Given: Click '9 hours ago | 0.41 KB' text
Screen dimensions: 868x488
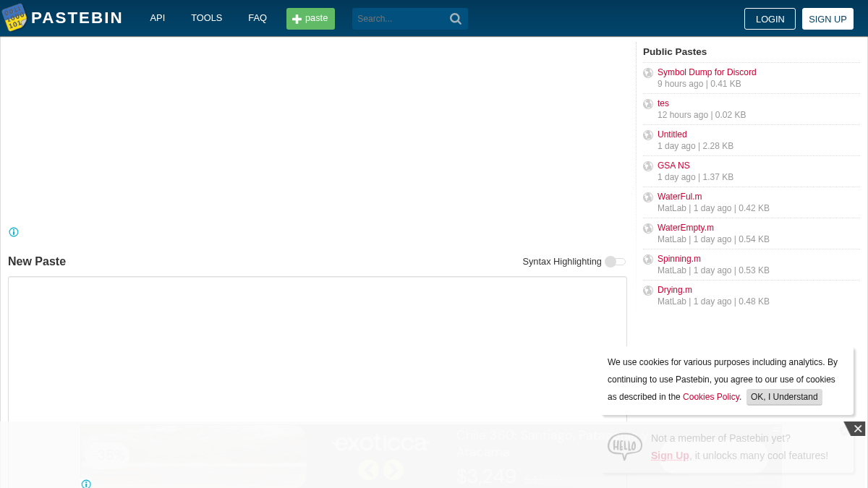Looking at the screenshot, I should 699,84.
